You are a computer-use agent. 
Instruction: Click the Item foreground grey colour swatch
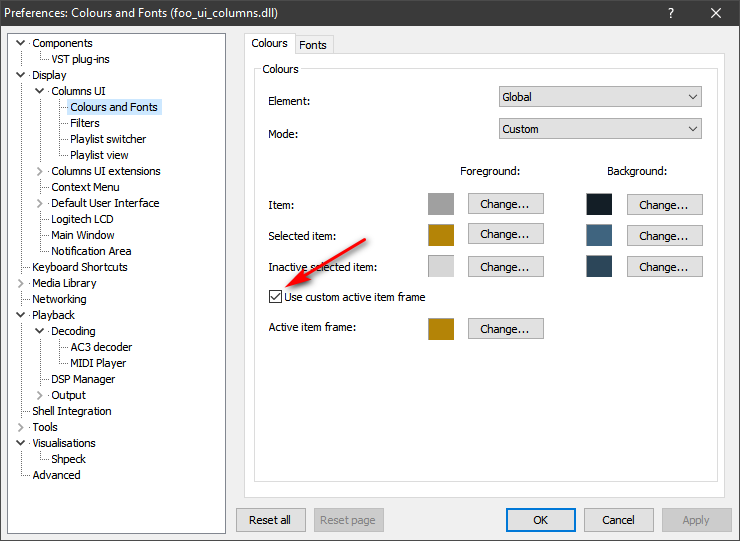[441, 204]
